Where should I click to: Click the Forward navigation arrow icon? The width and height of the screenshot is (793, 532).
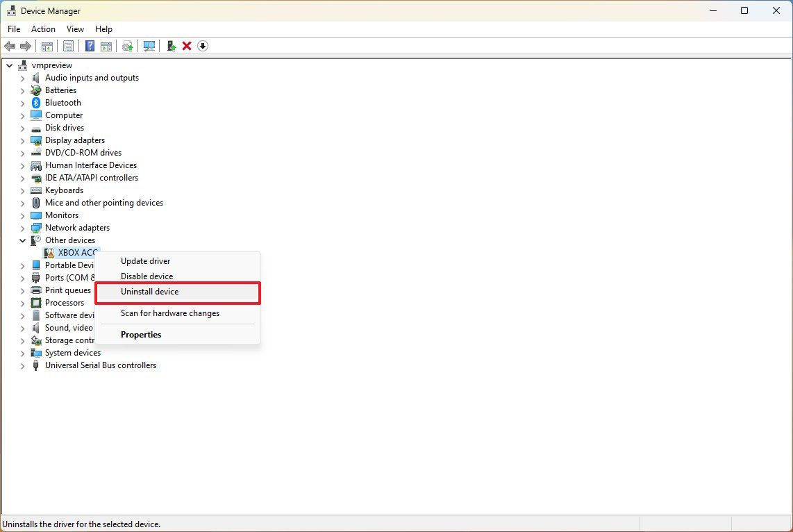coord(26,46)
